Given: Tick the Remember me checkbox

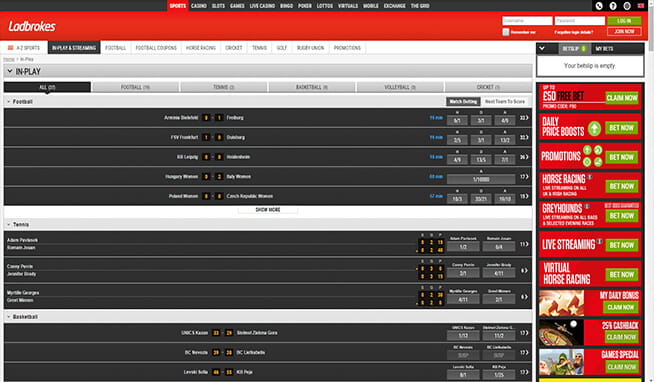Looking at the screenshot, I should (506, 32).
